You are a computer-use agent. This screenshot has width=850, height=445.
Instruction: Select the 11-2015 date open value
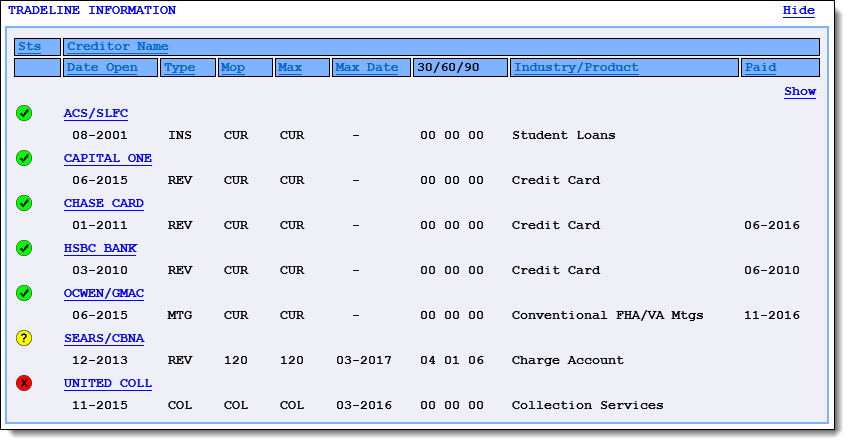click(x=100, y=405)
